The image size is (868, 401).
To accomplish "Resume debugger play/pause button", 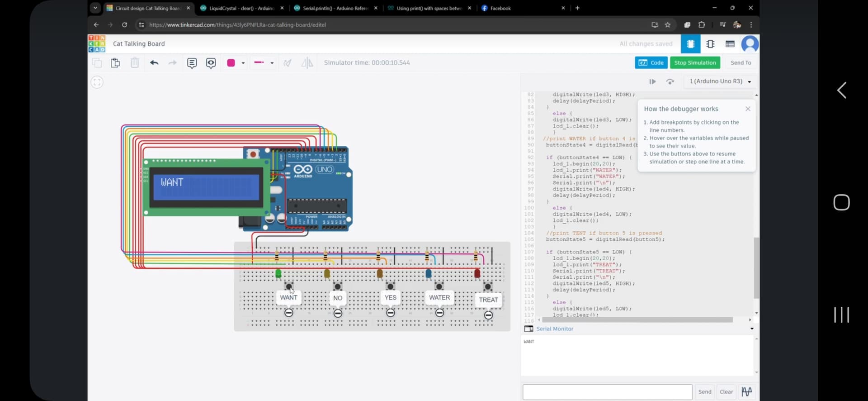I will (x=652, y=81).
